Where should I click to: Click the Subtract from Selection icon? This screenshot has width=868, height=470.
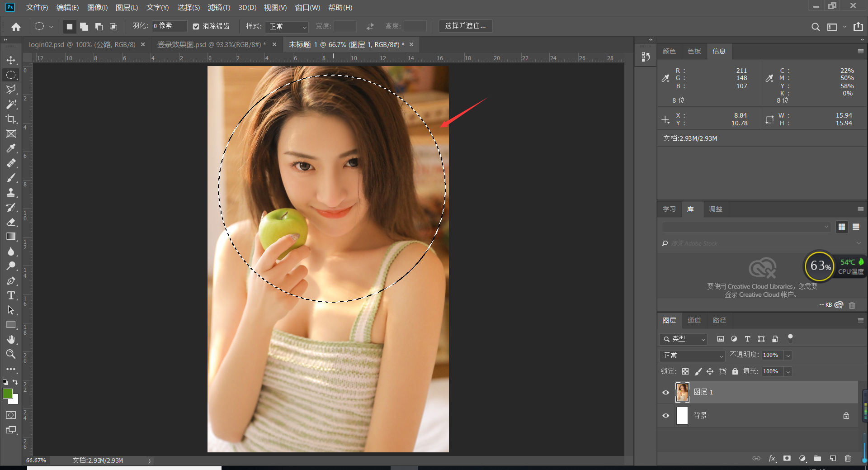[99, 27]
